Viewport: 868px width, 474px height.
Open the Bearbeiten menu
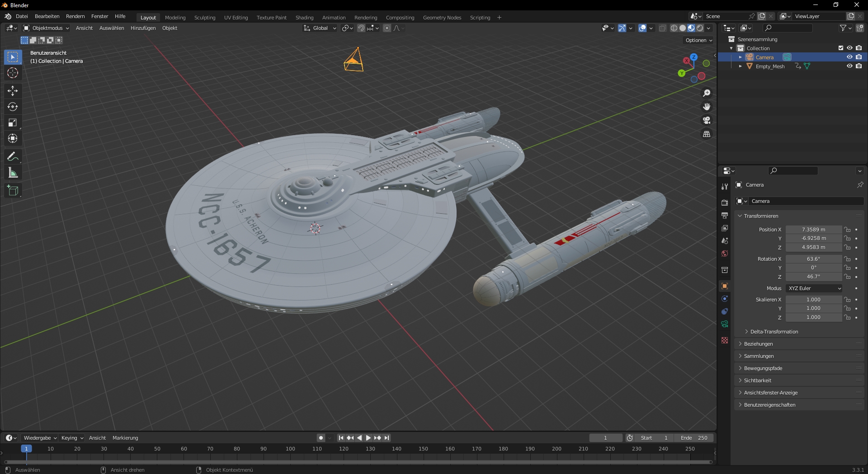(x=47, y=16)
